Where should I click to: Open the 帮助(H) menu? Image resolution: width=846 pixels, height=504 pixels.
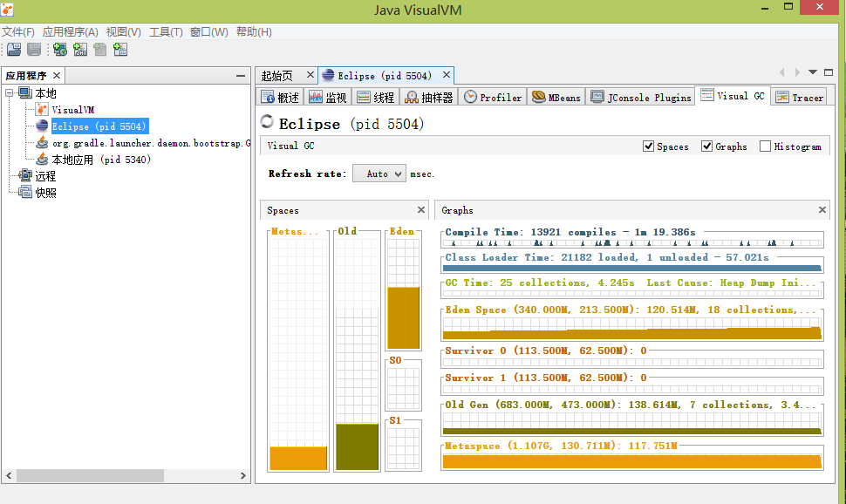[x=254, y=32]
